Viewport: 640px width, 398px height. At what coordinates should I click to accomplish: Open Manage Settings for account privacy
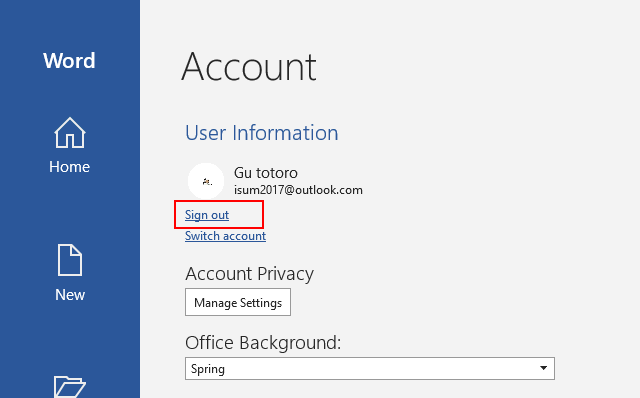(x=238, y=302)
